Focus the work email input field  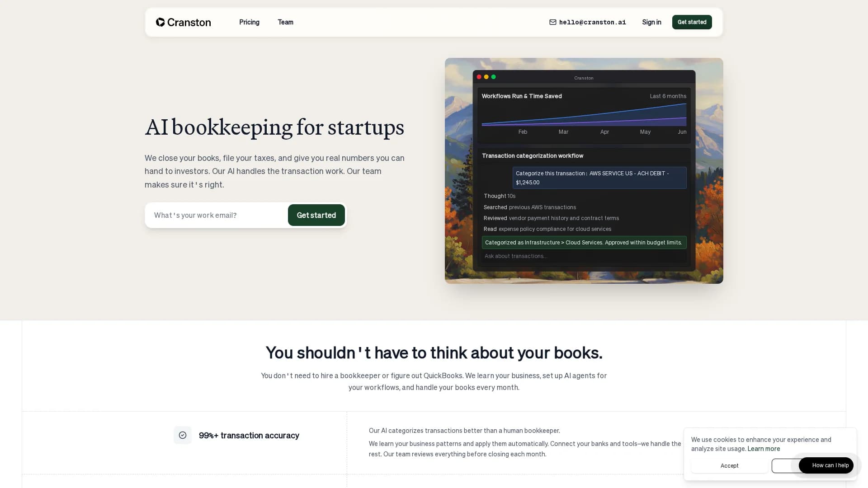coord(217,215)
